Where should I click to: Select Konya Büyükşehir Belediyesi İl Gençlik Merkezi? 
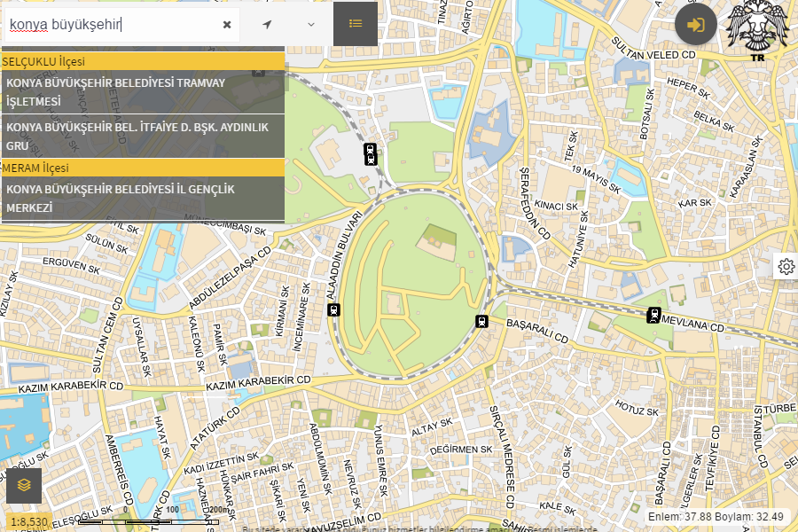pos(143,199)
